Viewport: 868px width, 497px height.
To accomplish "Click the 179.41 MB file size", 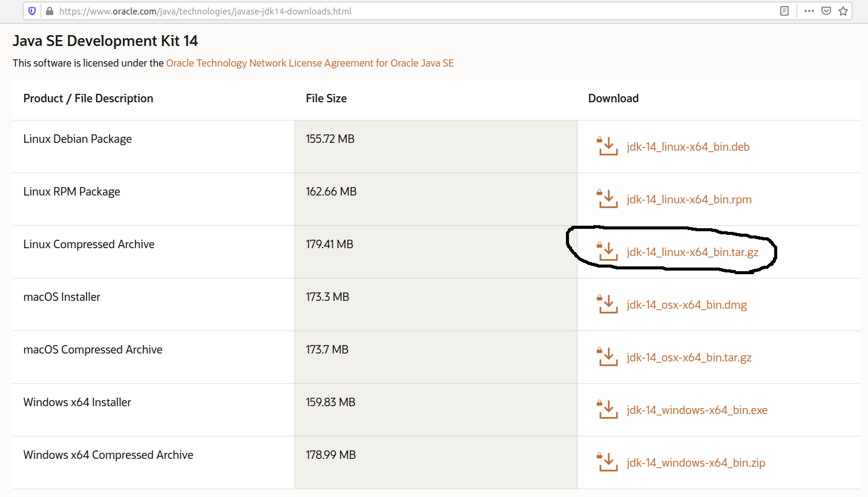I will pos(329,244).
